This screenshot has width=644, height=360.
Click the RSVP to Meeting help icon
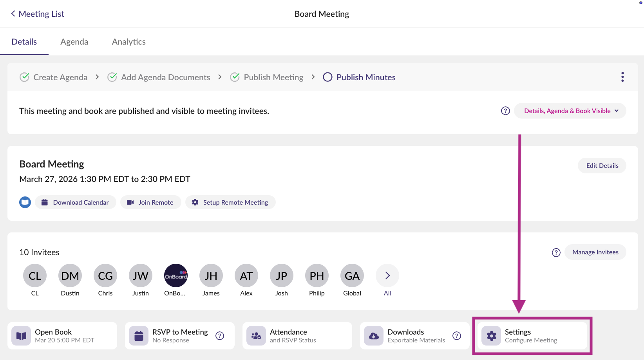point(220,336)
